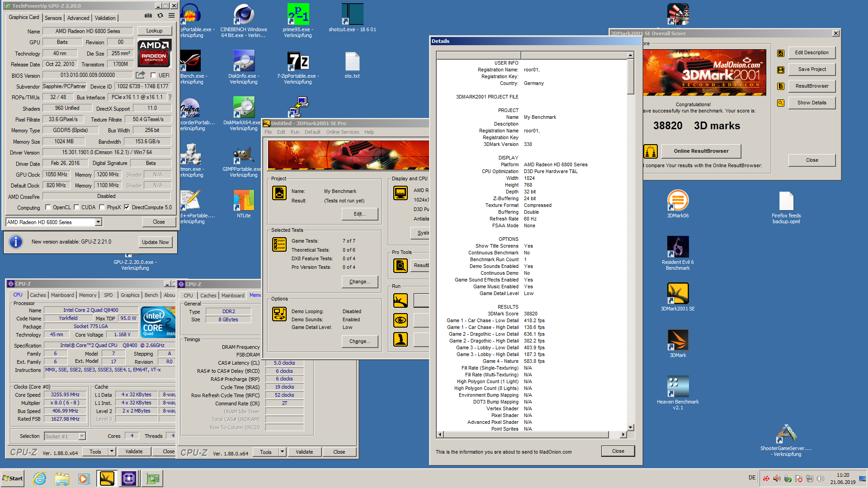This screenshot has height=488, width=868.
Task: Click the Run demo eye icon
Action: coord(401,320)
